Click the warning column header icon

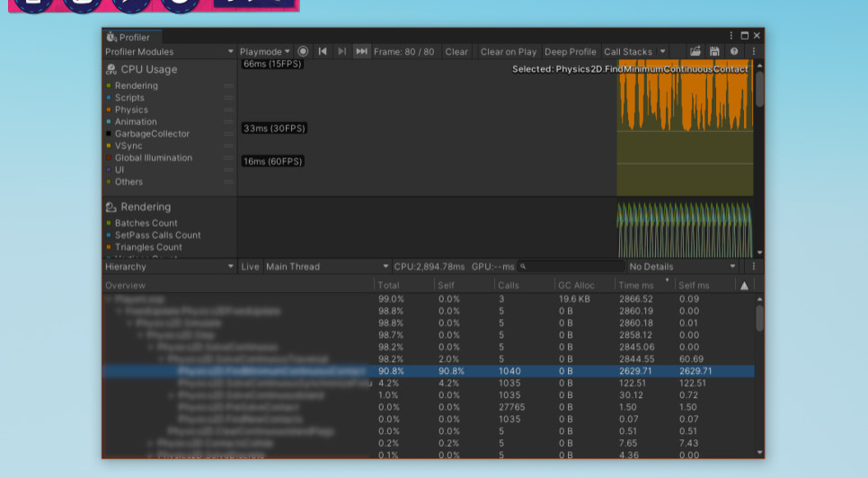tap(744, 286)
